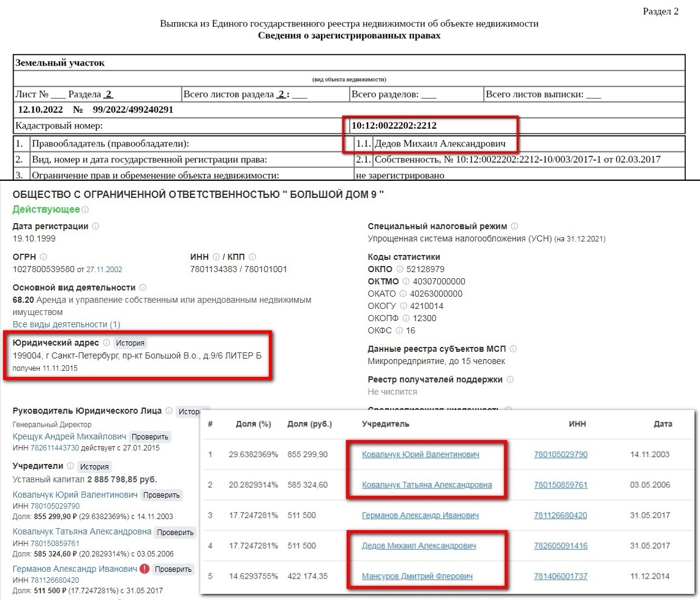This screenshot has height=600, width=700.
Task: Click the info icon next to ОГРН
Action: point(43,257)
